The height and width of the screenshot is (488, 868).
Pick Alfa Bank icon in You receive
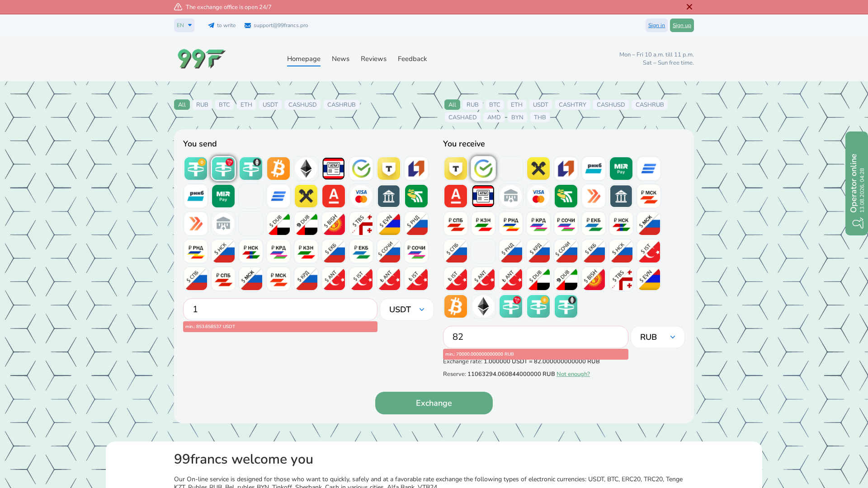coord(456,196)
